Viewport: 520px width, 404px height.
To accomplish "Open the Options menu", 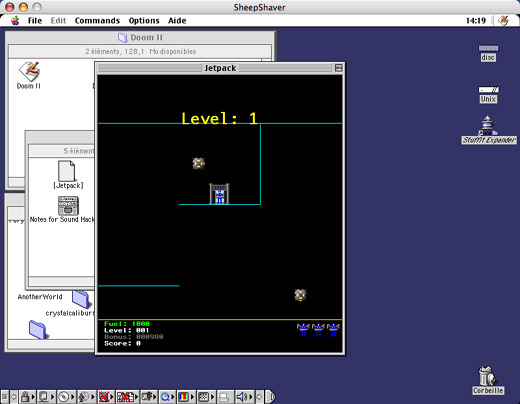I will coord(144,21).
